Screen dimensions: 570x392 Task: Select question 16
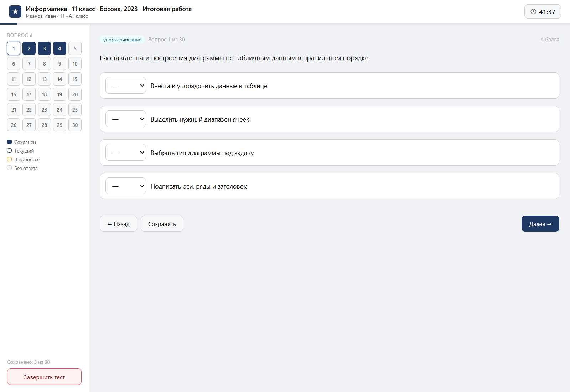coord(14,94)
